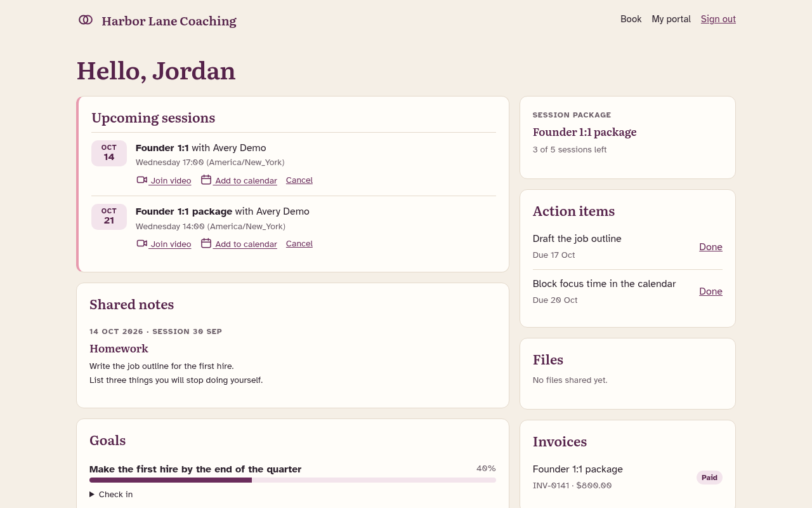Cancel the Oct 14 Founder 1:1 session
Viewport: 812px width, 508px height.
tap(299, 180)
